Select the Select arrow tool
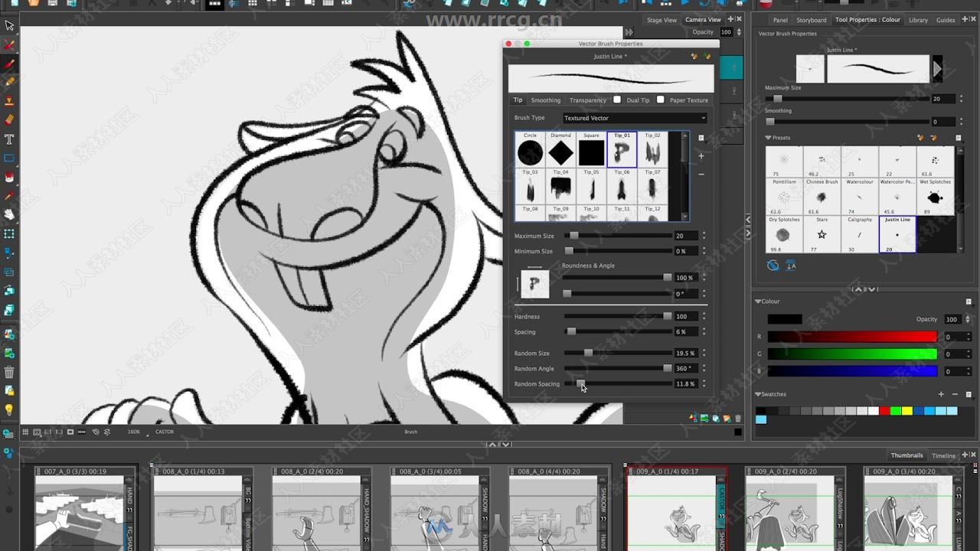 (x=9, y=25)
